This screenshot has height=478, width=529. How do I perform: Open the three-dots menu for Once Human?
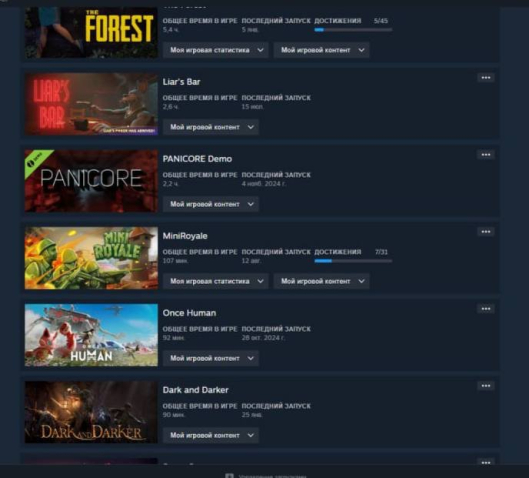click(x=486, y=309)
